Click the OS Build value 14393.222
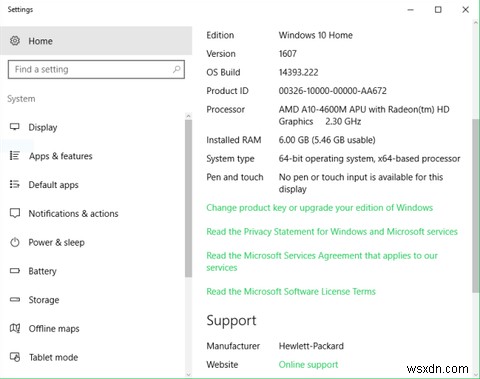 298,72
